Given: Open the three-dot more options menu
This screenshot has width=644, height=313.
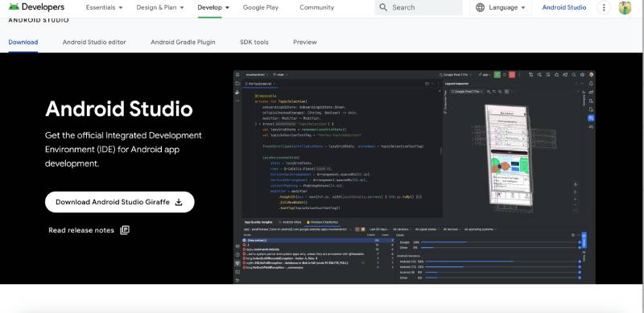Looking at the screenshot, I should [603, 7].
